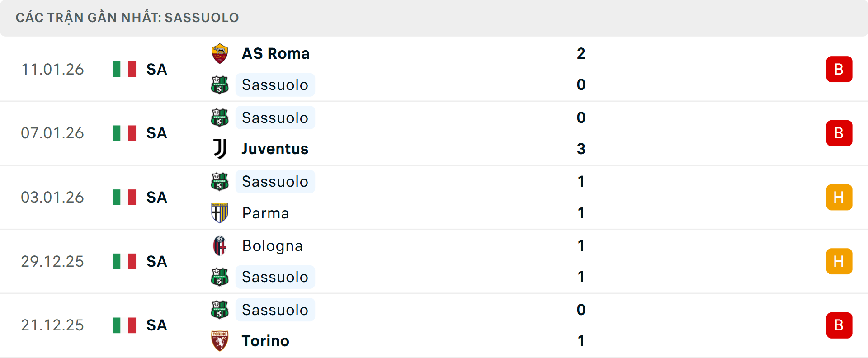The image size is (868, 358).
Task: Open the AS Roma team name
Action: (275, 53)
